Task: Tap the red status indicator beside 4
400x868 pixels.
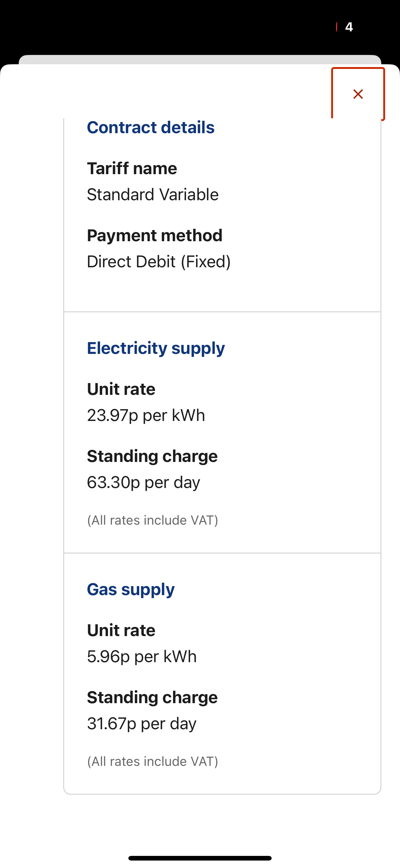Action: (x=337, y=27)
